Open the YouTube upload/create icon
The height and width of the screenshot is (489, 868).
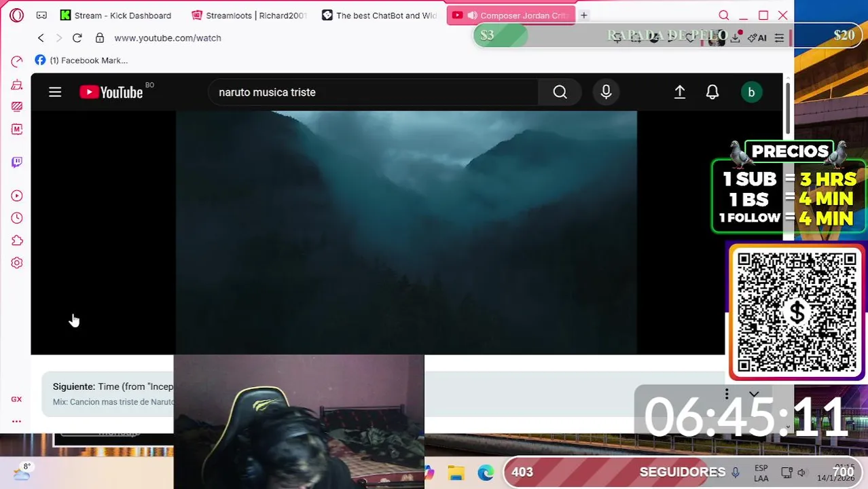click(x=680, y=92)
